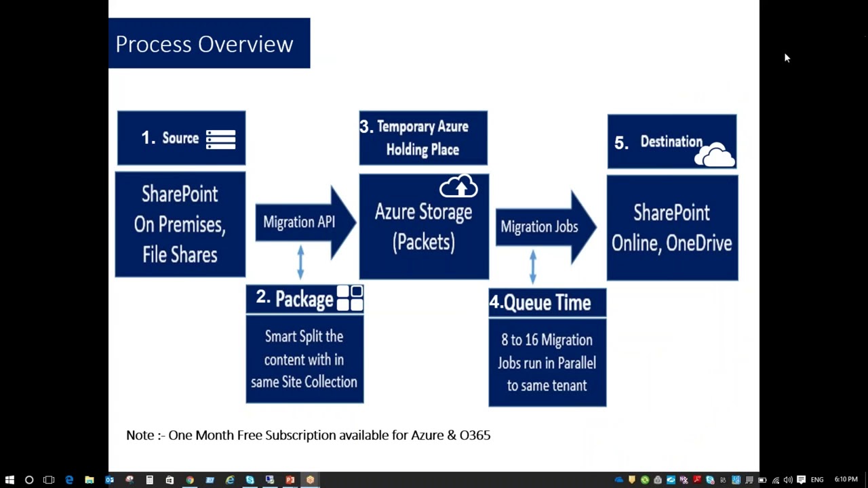
Task: Open the Windows Store taskbar icon
Action: coord(170,480)
